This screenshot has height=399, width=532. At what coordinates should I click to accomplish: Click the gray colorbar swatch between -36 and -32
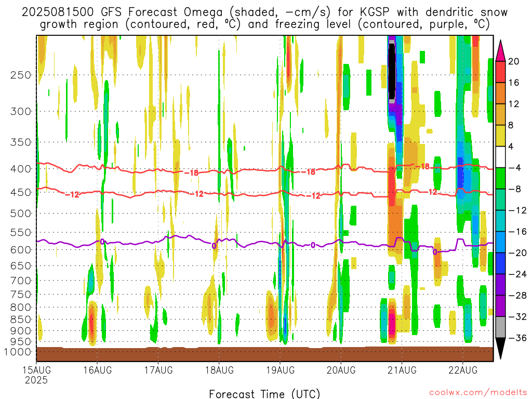(x=500, y=327)
